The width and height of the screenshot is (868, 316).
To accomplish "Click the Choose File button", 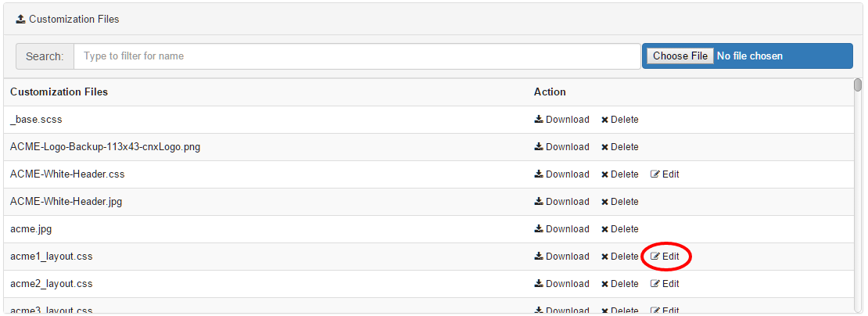I will tap(680, 56).
